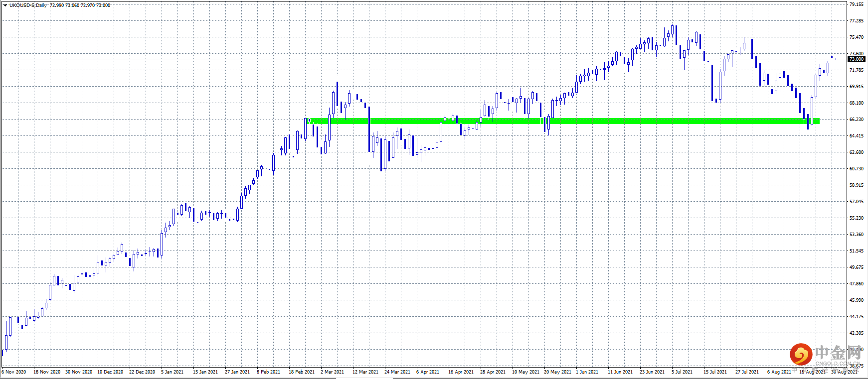Click the 42.305 price scale label
This screenshot has width=868, height=379.
tap(857, 333)
